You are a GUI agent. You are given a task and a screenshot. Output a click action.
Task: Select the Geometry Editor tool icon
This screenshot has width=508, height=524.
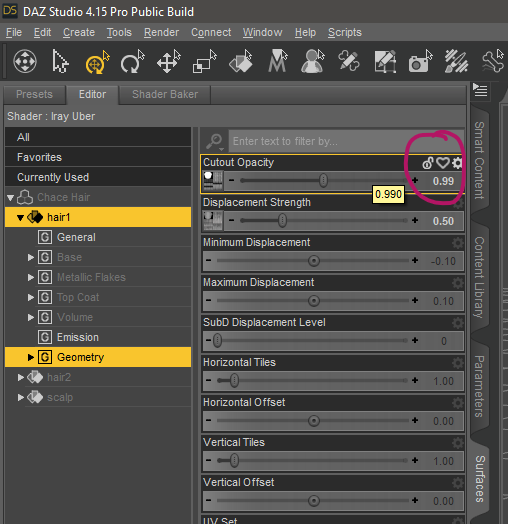385,62
